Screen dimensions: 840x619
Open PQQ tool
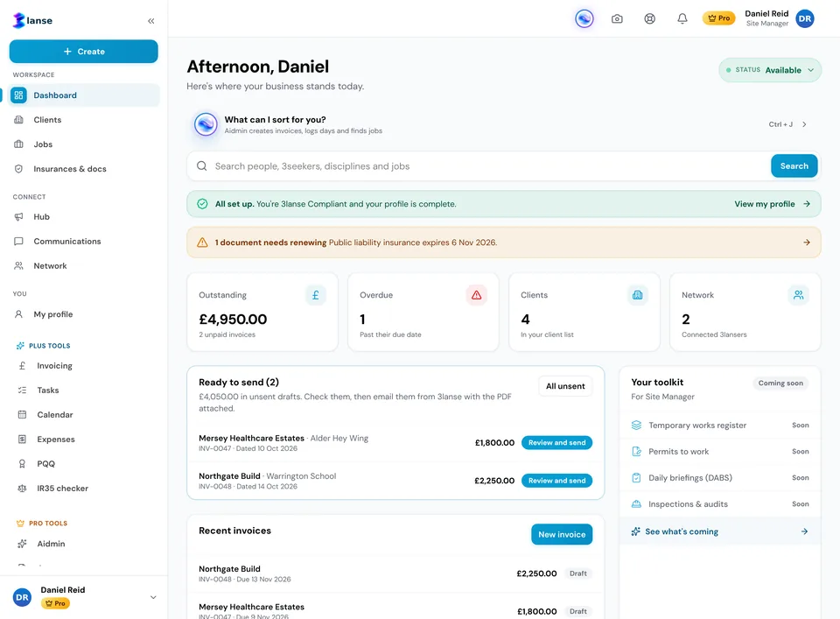[84, 463]
